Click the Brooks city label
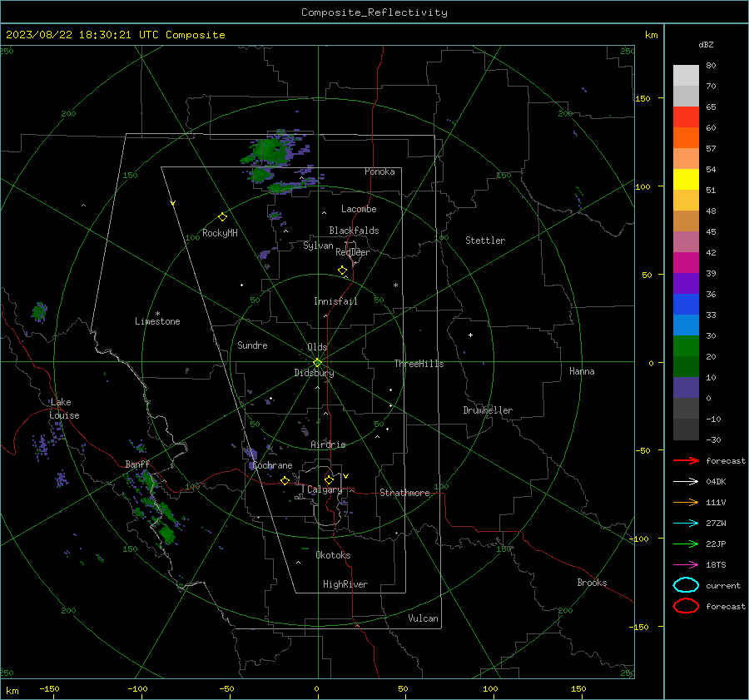This screenshot has width=749, height=700. click(x=592, y=583)
